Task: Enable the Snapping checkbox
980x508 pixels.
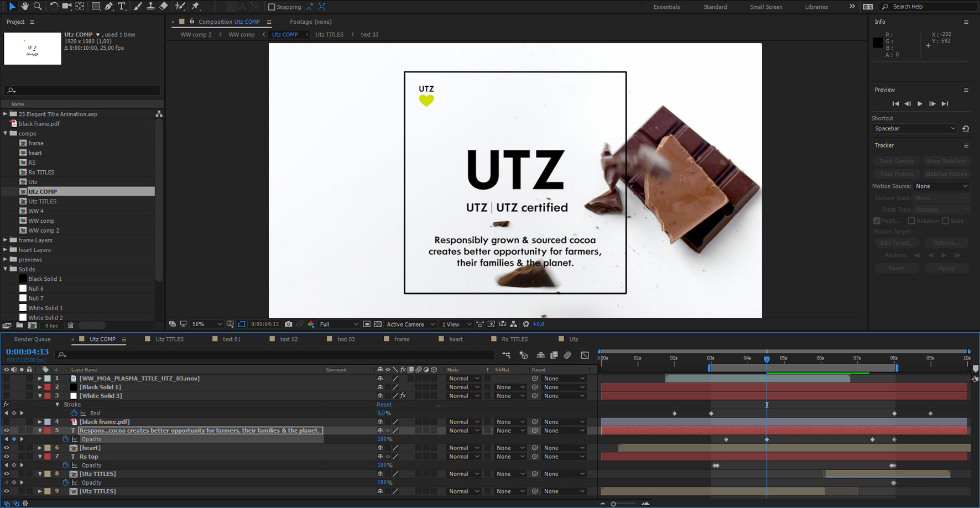Action: coord(272,7)
